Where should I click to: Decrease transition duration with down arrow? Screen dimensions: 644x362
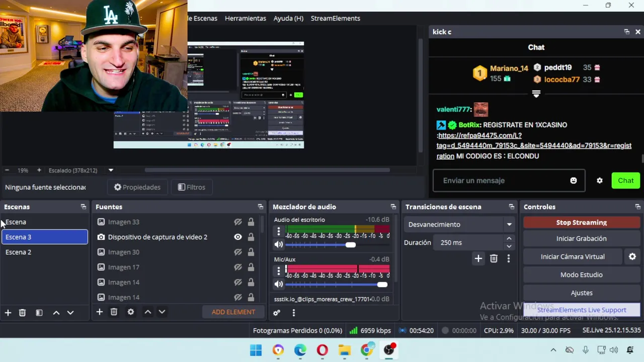[509, 246]
